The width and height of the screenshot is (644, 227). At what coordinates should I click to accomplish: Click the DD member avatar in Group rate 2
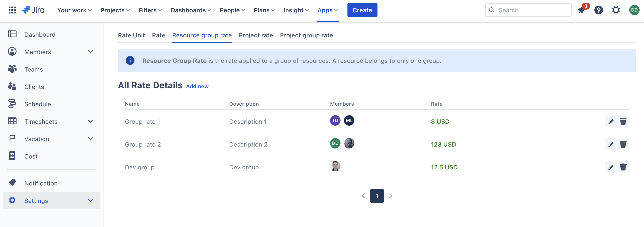(x=335, y=143)
